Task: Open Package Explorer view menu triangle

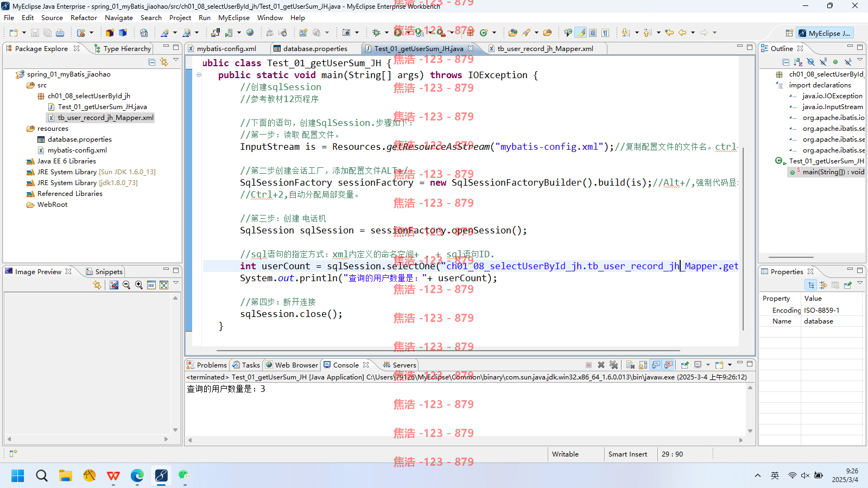Action: [176, 61]
